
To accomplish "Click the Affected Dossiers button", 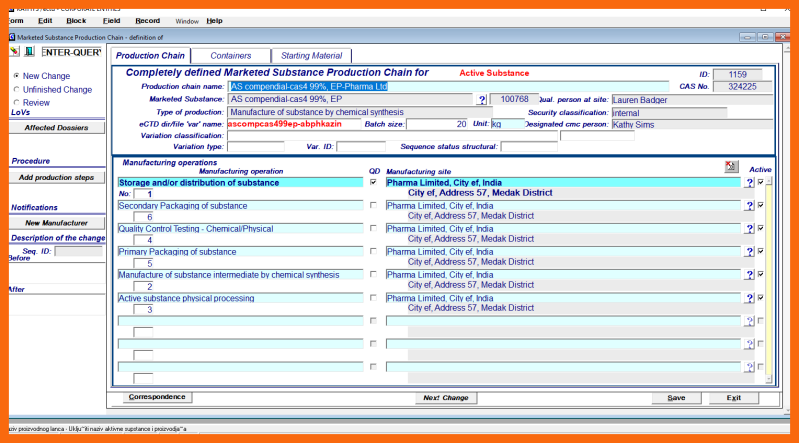I will click(x=57, y=128).
